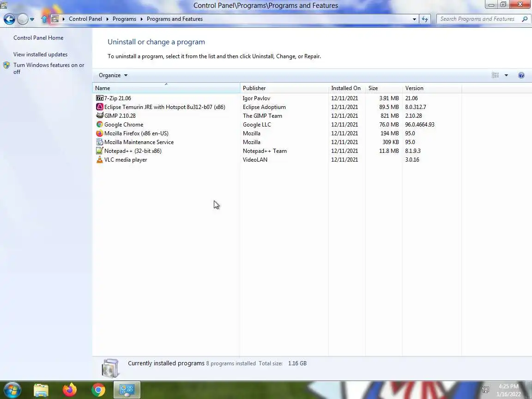Click the Google Chrome icon in program list
The height and width of the screenshot is (399, 532).
[x=99, y=125]
